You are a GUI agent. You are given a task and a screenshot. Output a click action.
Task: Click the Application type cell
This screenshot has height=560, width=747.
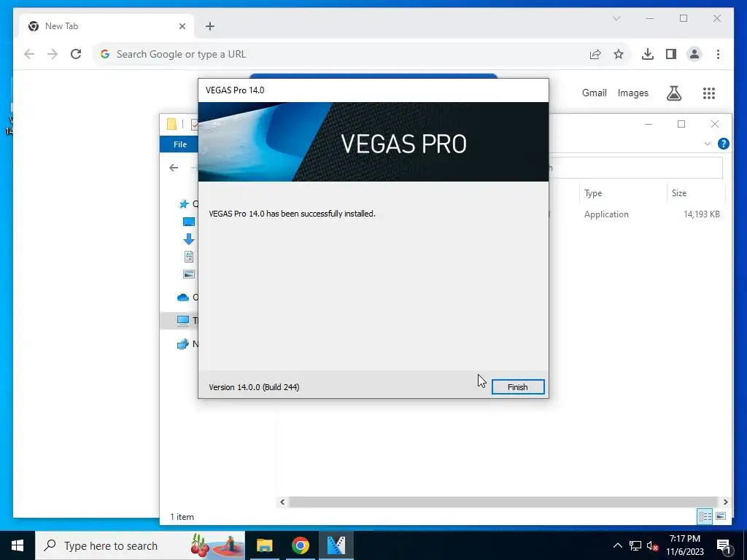point(606,214)
